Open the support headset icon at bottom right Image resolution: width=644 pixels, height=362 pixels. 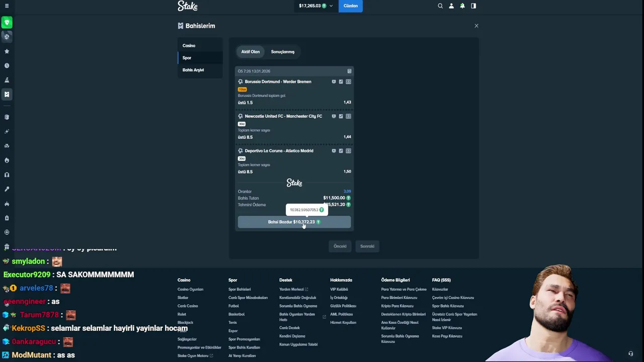pos(630,354)
